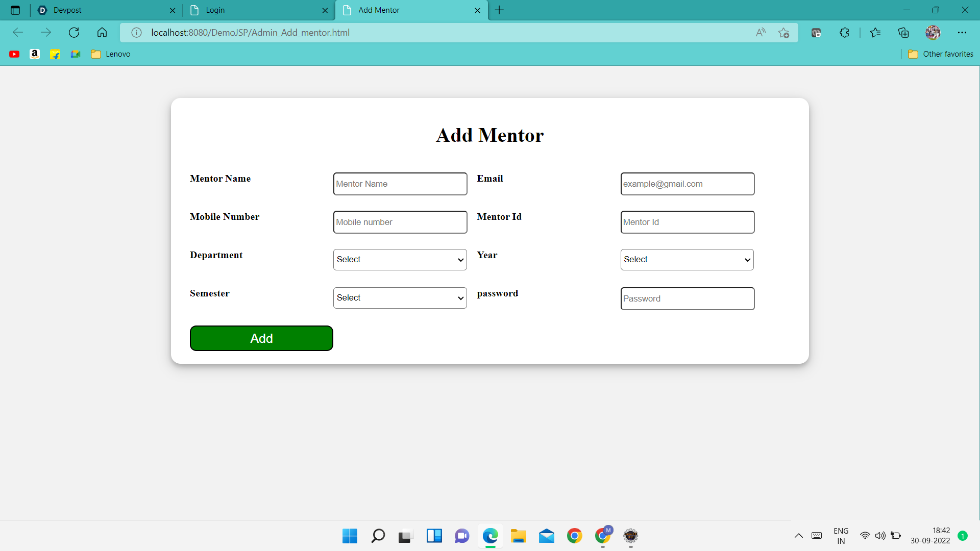Expand the Semester dropdown
Image resolution: width=980 pixels, height=551 pixels.
400,298
